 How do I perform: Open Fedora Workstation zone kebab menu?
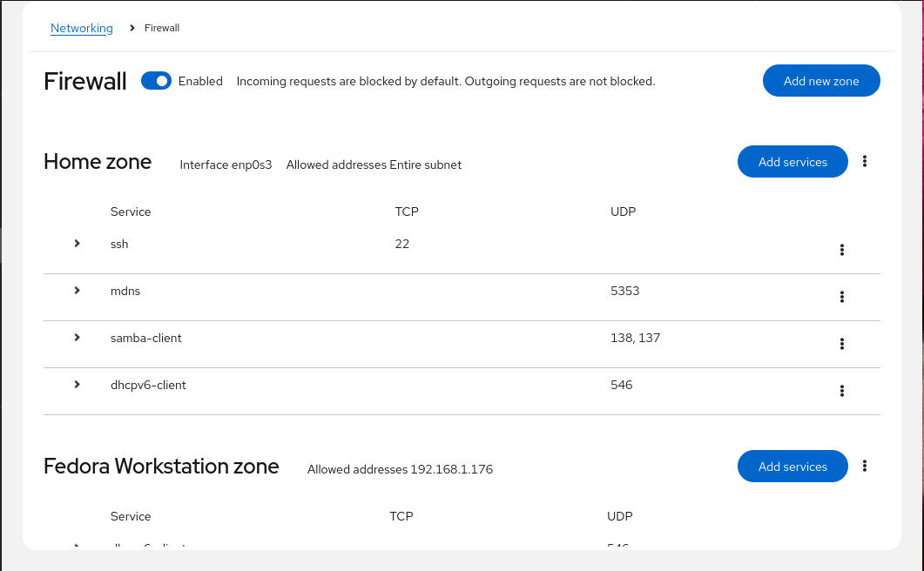pyautogui.click(x=865, y=466)
